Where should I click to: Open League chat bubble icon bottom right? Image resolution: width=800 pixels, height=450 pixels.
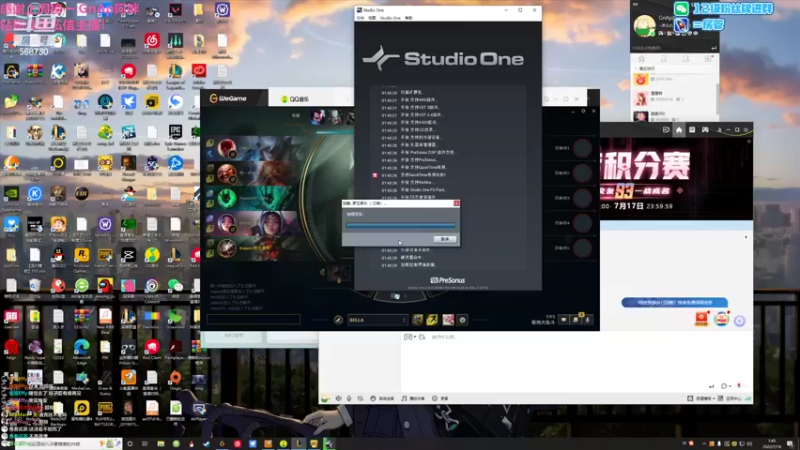(563, 320)
